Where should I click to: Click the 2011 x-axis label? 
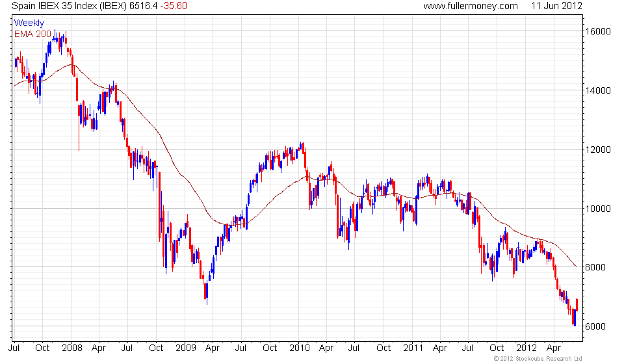(x=413, y=348)
